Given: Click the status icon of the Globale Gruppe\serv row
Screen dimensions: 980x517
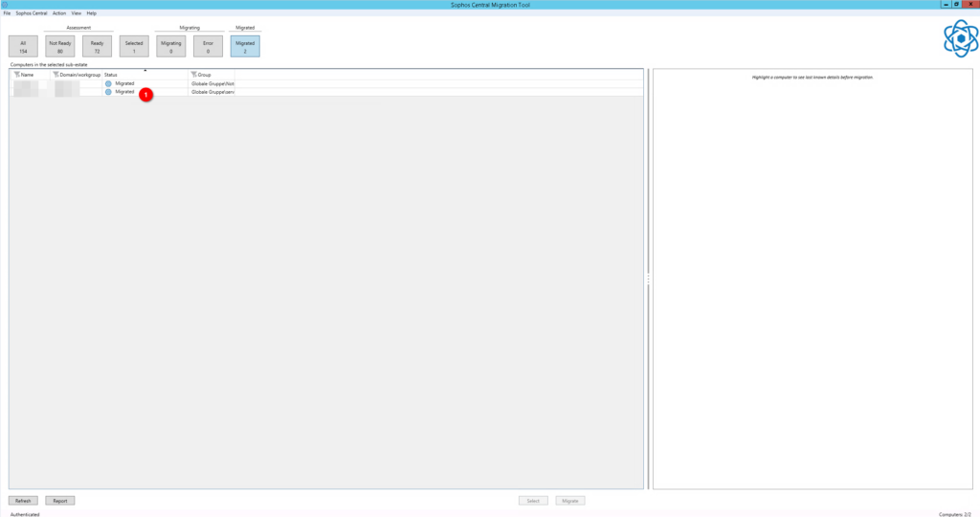Looking at the screenshot, I should point(108,92).
